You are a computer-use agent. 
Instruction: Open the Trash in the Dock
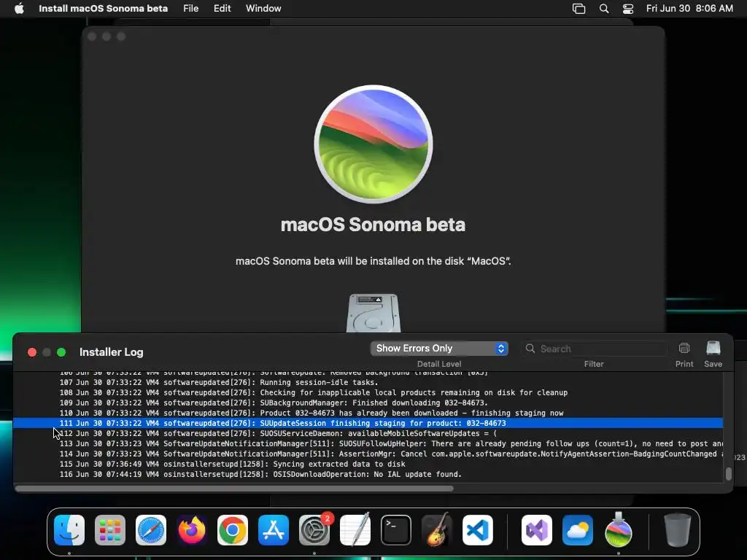click(678, 530)
